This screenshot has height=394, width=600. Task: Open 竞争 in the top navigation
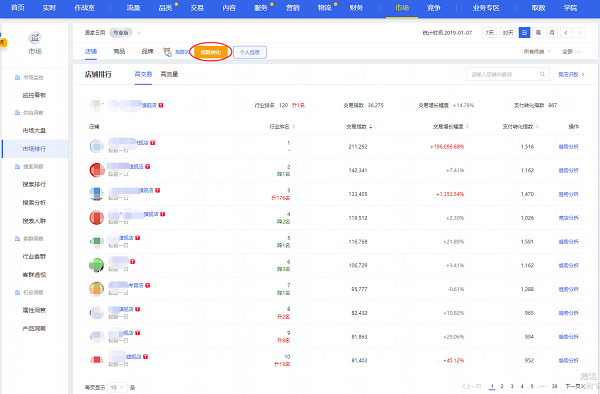click(x=434, y=8)
